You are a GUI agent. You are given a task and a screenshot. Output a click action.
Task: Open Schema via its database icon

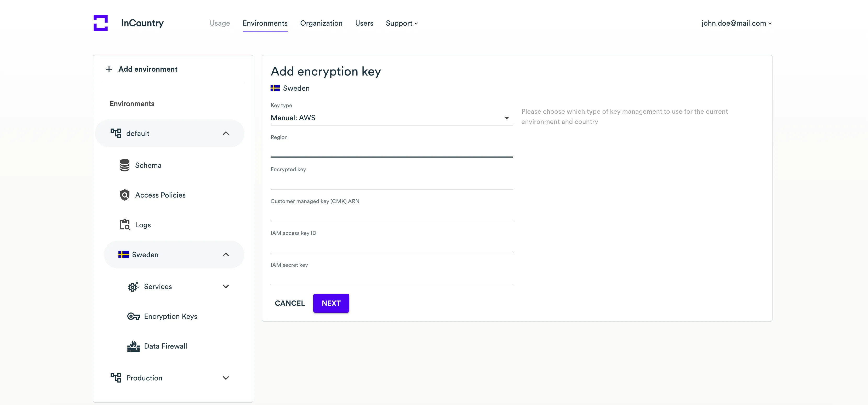(x=125, y=165)
